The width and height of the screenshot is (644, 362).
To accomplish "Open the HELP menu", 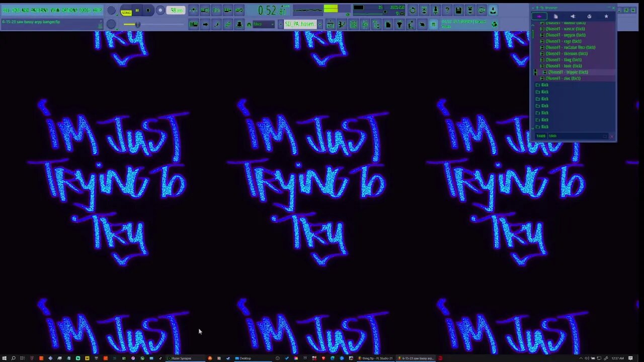I will [x=98, y=10].
